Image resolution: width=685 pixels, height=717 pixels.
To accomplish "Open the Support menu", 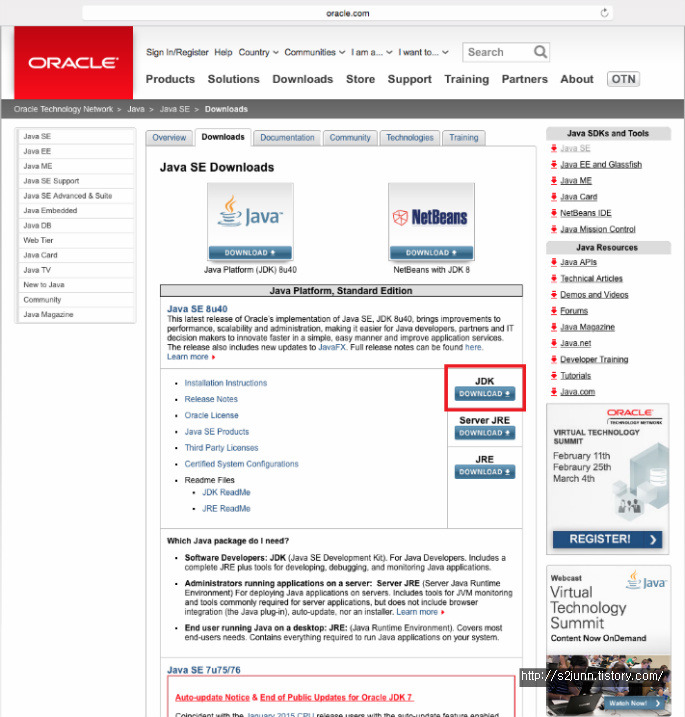I will coord(410,79).
